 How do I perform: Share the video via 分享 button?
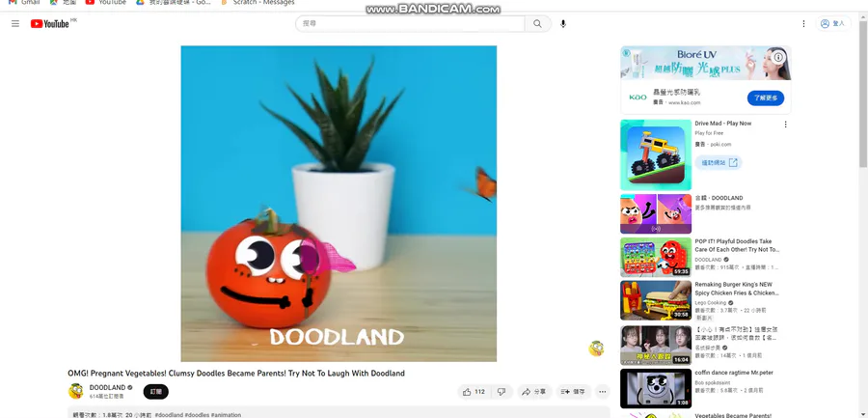tap(534, 391)
